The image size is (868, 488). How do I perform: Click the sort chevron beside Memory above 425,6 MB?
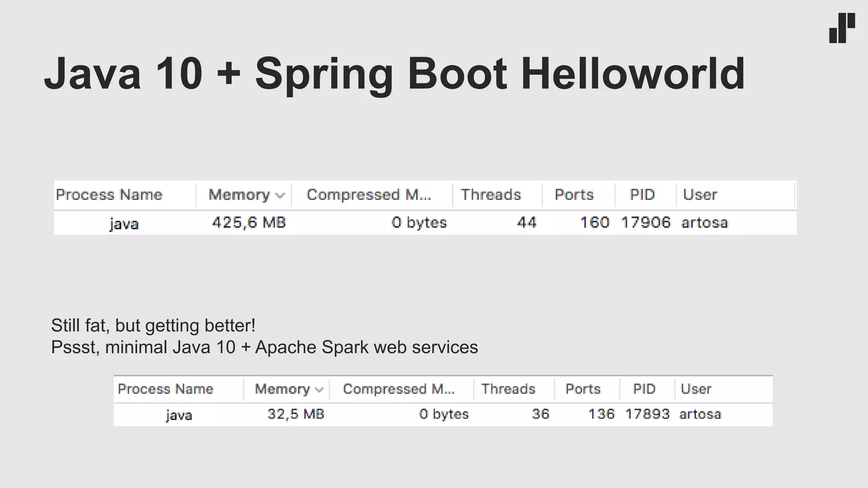(x=280, y=195)
